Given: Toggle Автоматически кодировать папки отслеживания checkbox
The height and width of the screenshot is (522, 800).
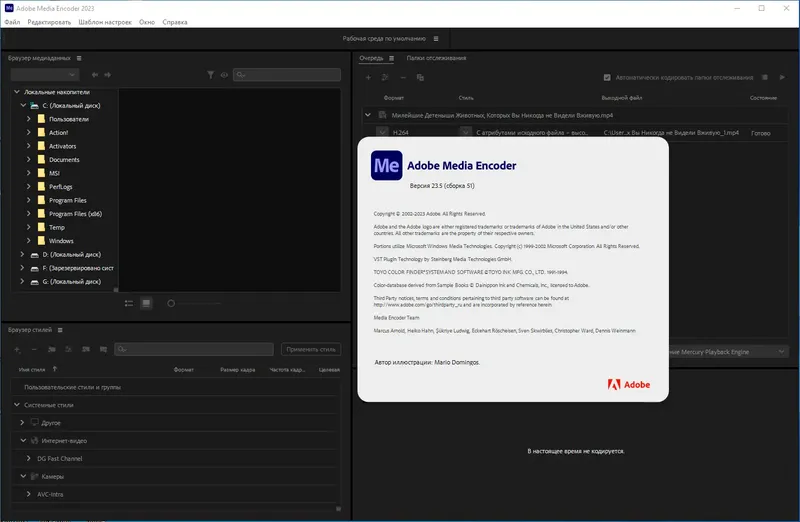Looking at the screenshot, I should coord(607,78).
